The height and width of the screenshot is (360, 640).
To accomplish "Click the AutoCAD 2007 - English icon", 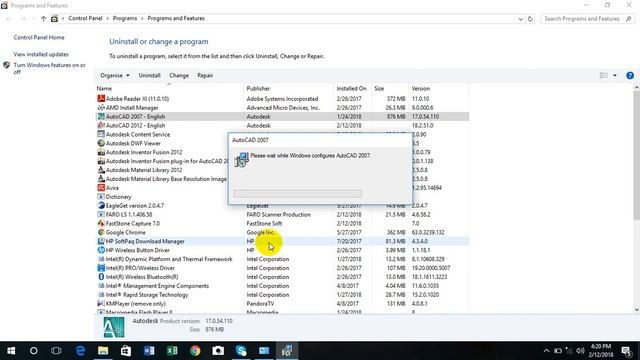I will tap(101, 117).
